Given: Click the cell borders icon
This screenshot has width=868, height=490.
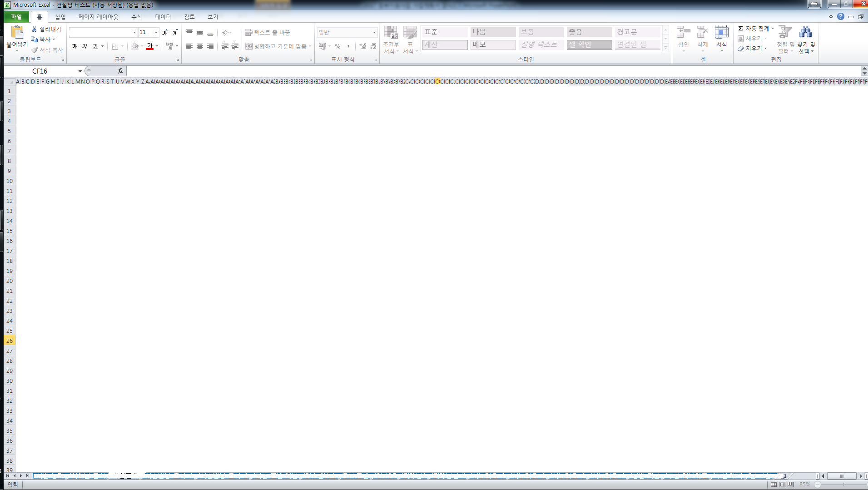Looking at the screenshot, I should [x=115, y=46].
